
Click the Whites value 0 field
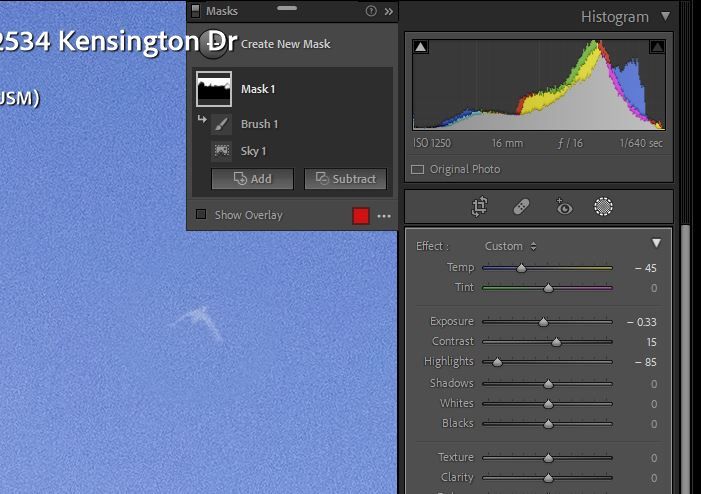coord(654,404)
